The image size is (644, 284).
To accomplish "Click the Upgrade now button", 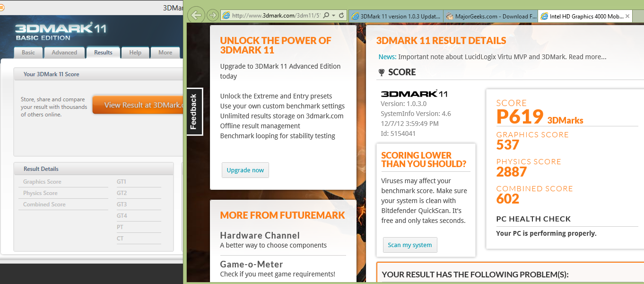I will coord(245,170).
